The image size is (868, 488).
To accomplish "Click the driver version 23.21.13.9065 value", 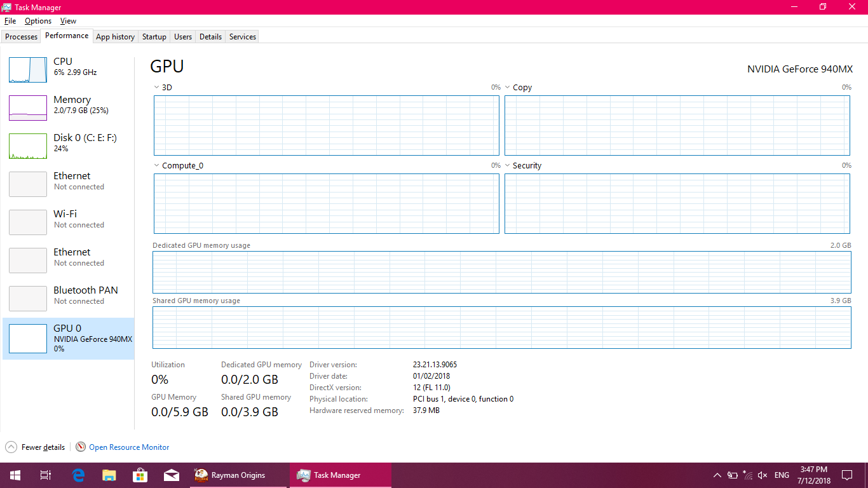I will click(435, 365).
